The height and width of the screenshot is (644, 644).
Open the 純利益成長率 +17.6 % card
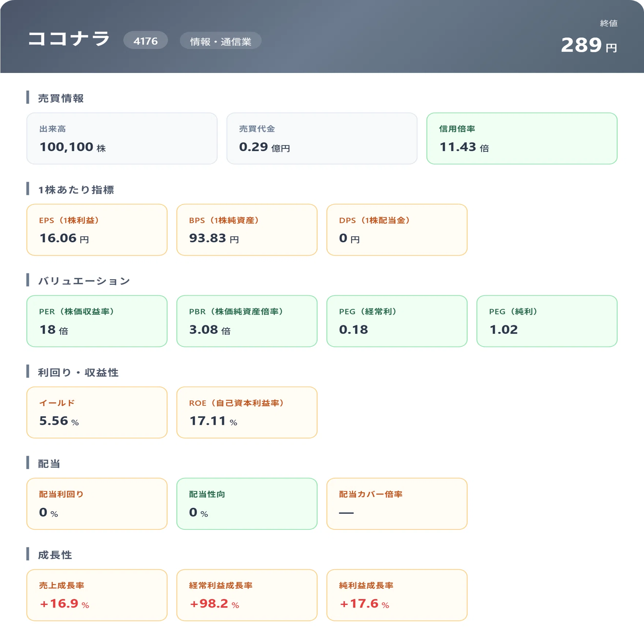[x=397, y=595]
